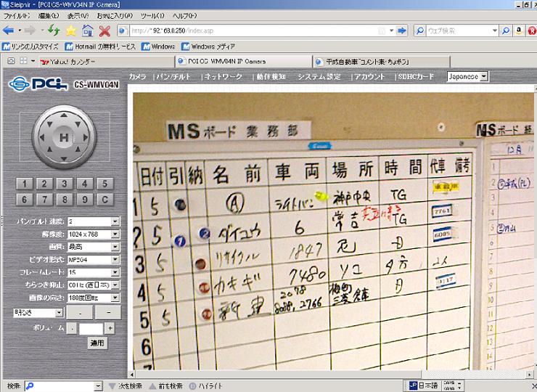The height and width of the screenshot is (392, 537).
Task: Expand the 解像度 resolution dropdown
Action: click(115, 234)
